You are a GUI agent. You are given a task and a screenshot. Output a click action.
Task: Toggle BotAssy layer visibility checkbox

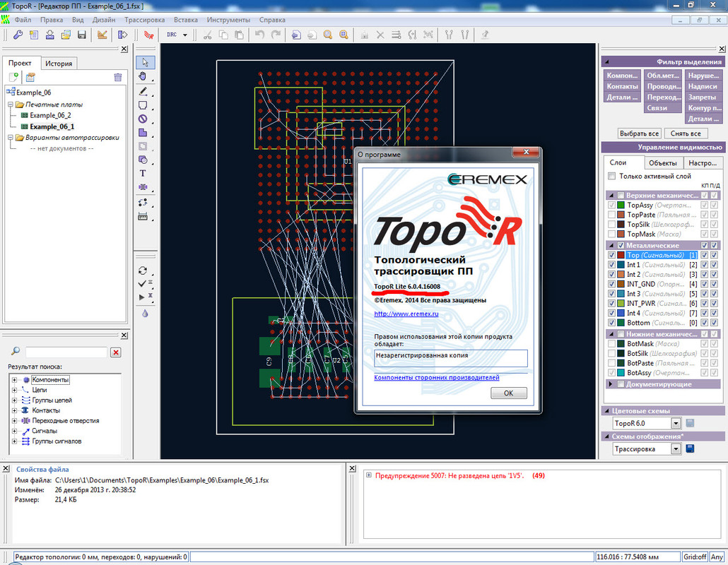point(611,373)
